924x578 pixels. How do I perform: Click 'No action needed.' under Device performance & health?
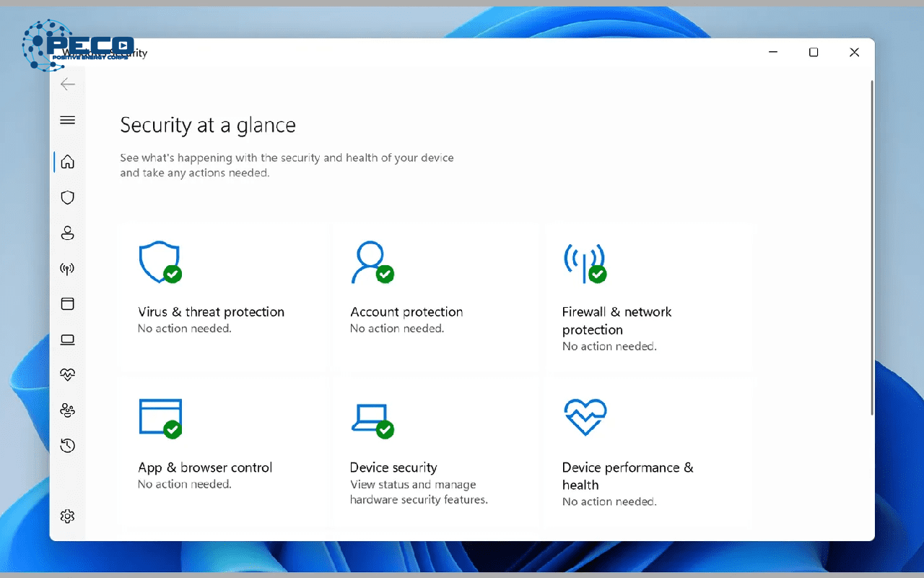(609, 502)
